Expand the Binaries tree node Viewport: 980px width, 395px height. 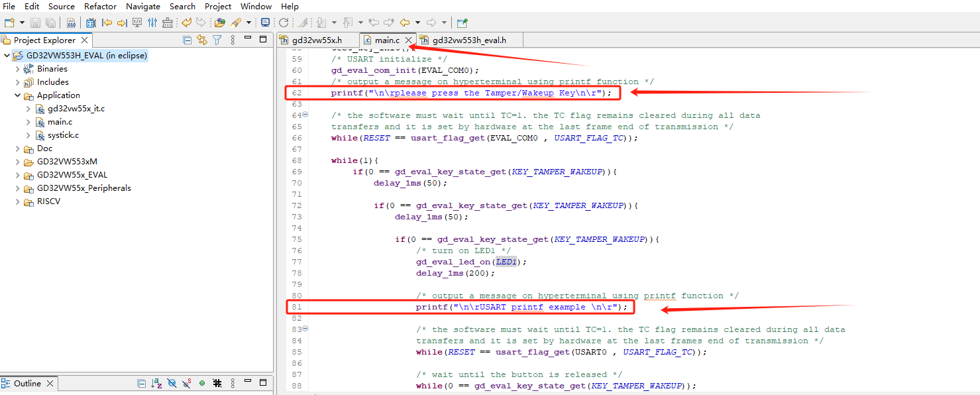coord(18,69)
